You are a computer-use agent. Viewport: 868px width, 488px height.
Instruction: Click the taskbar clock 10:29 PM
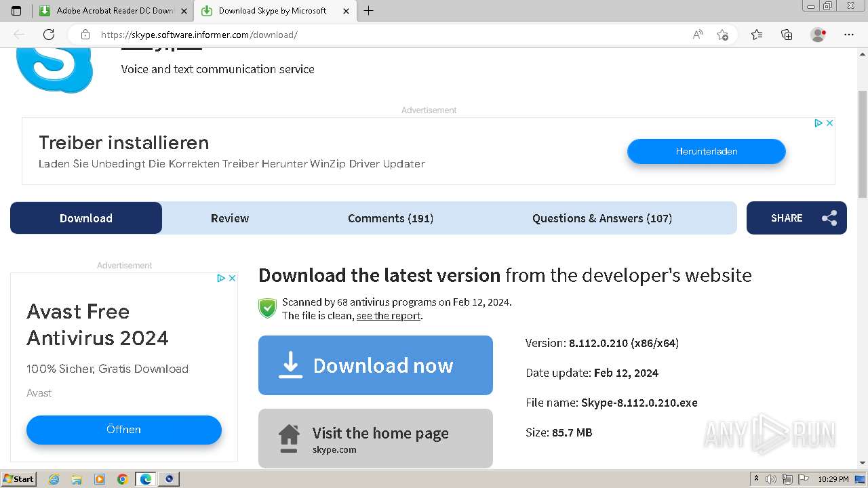pos(833,479)
